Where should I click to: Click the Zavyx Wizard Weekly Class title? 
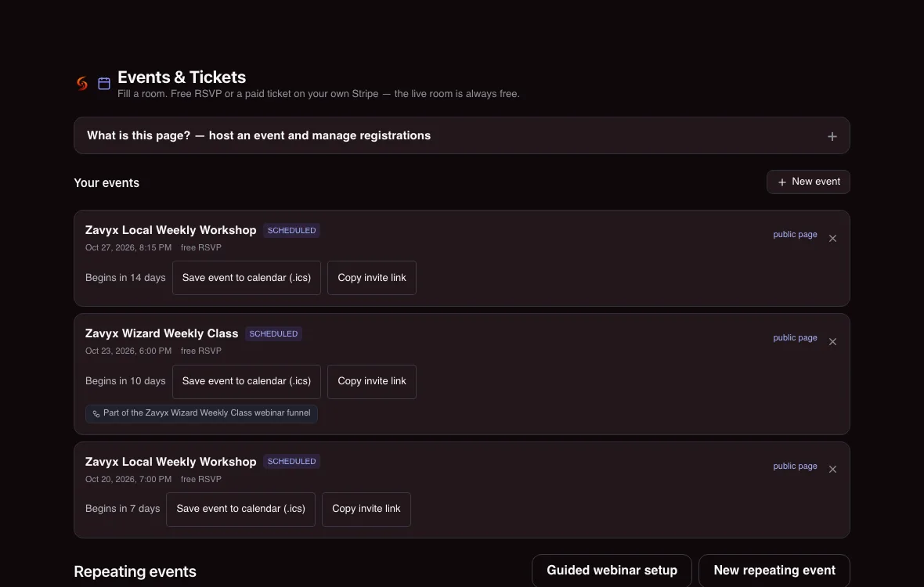coord(161,334)
